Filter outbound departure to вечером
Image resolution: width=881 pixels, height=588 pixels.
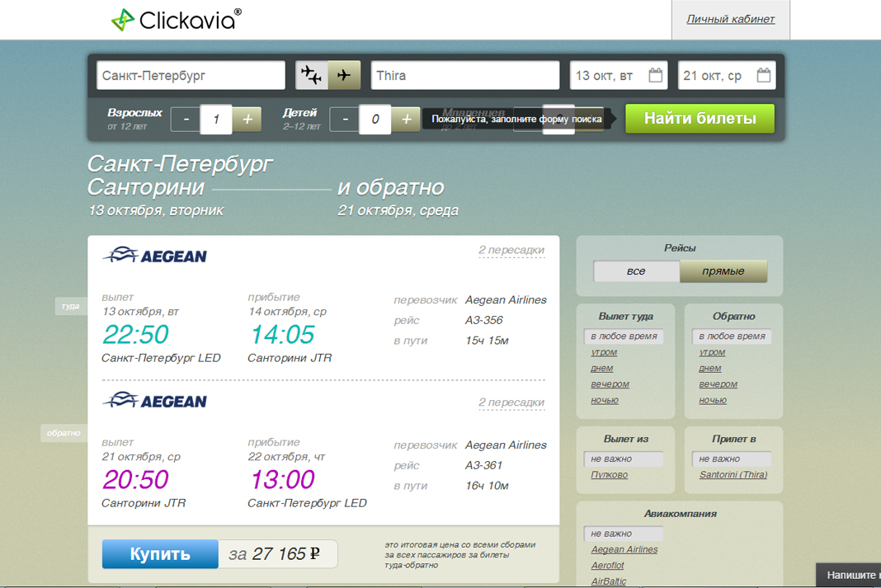pyautogui.click(x=610, y=384)
